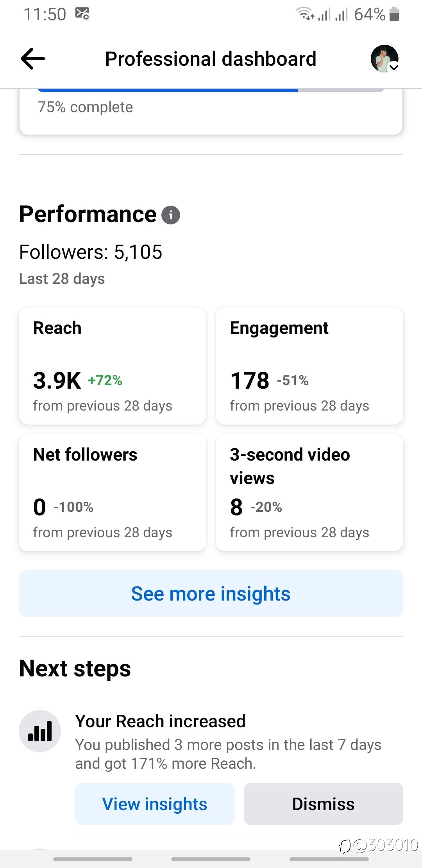This screenshot has height=868, width=422.
Task: Tap the Your Reach increased heading
Action: [x=160, y=721]
